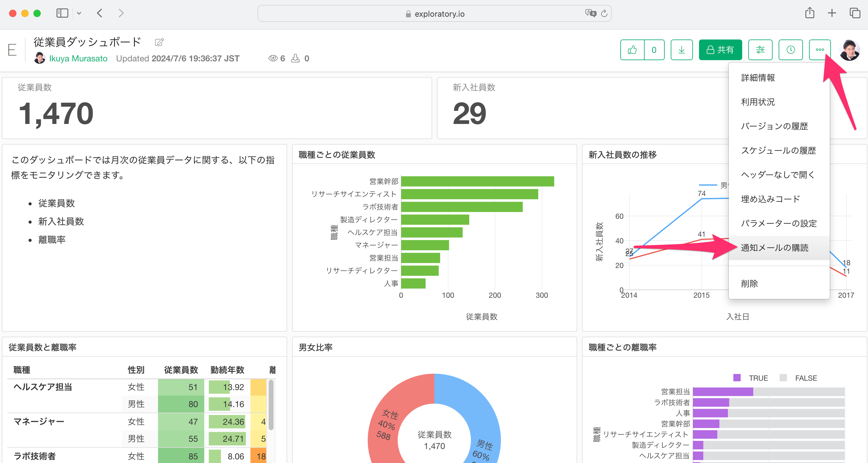The width and height of the screenshot is (868, 463).
Task: Click the download dashboard icon
Action: (681, 50)
